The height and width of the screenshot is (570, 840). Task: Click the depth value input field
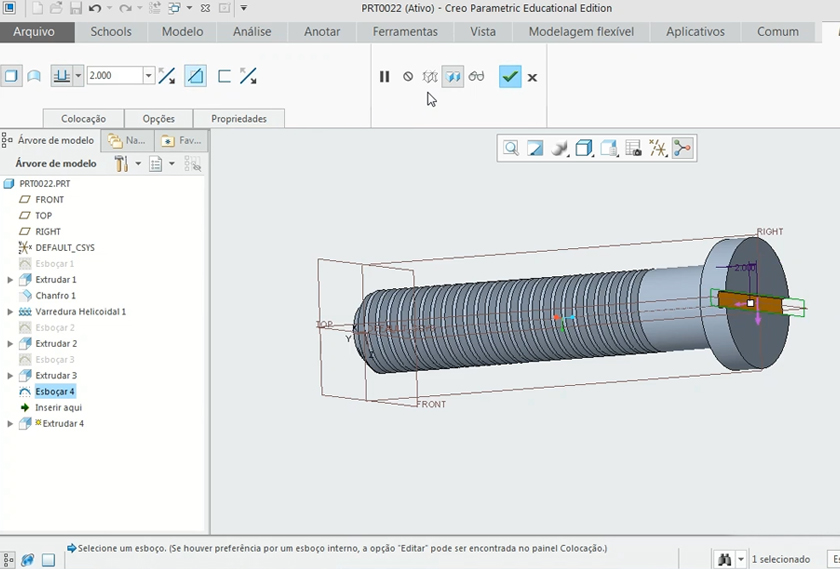[113, 76]
